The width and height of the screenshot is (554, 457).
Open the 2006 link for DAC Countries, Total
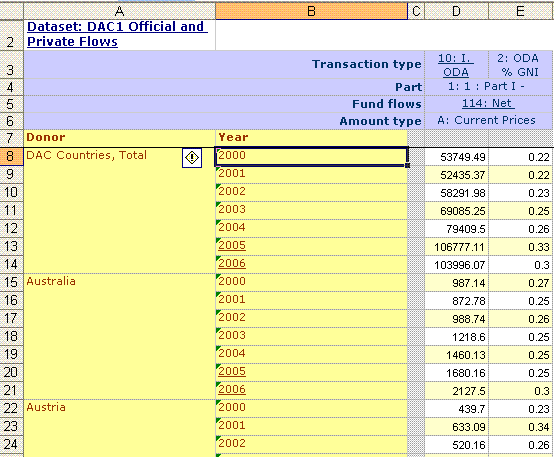click(x=232, y=263)
